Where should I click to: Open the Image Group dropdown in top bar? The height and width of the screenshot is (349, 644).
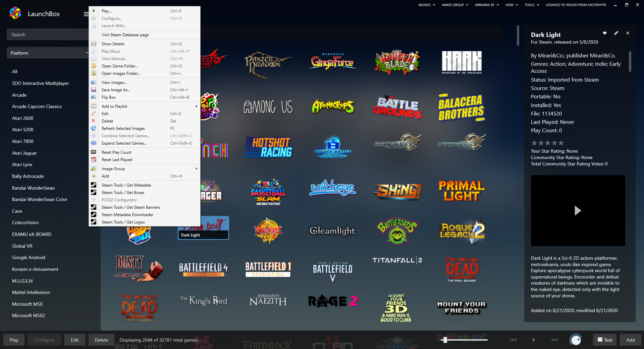click(455, 5)
